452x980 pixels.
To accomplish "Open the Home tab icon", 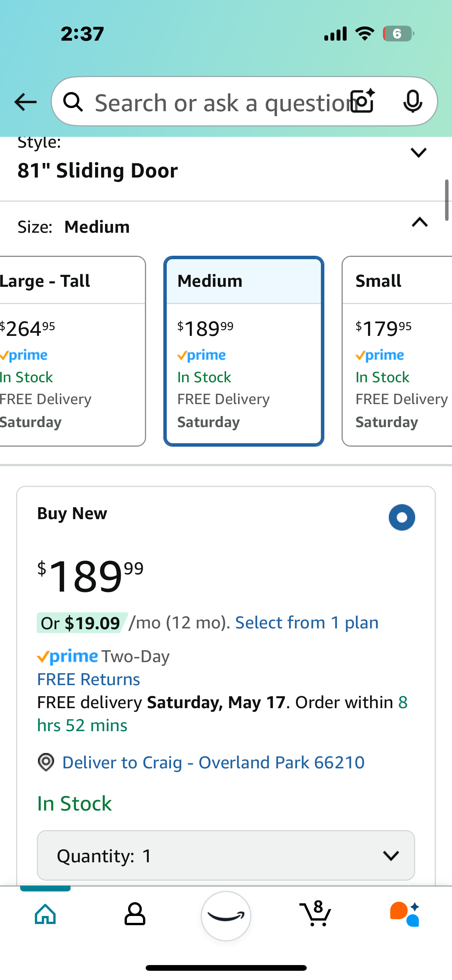I will (x=45, y=914).
